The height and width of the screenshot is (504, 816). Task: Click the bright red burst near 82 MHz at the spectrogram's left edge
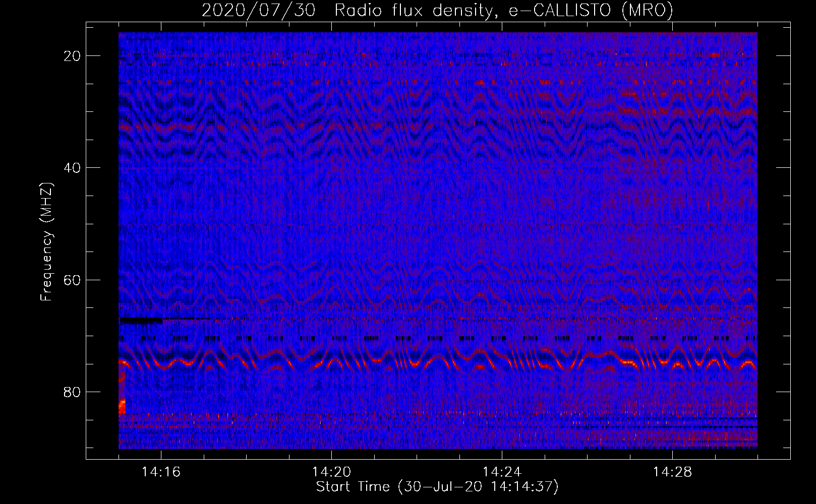122,406
